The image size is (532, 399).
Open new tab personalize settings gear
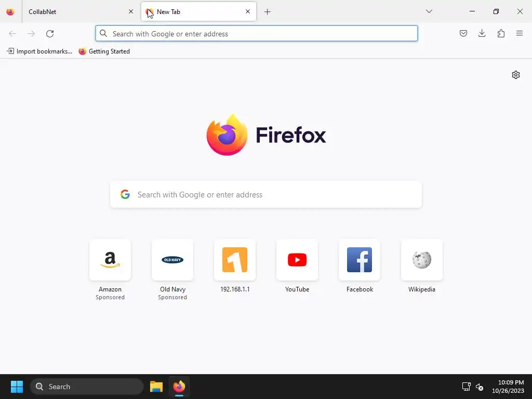click(x=516, y=75)
